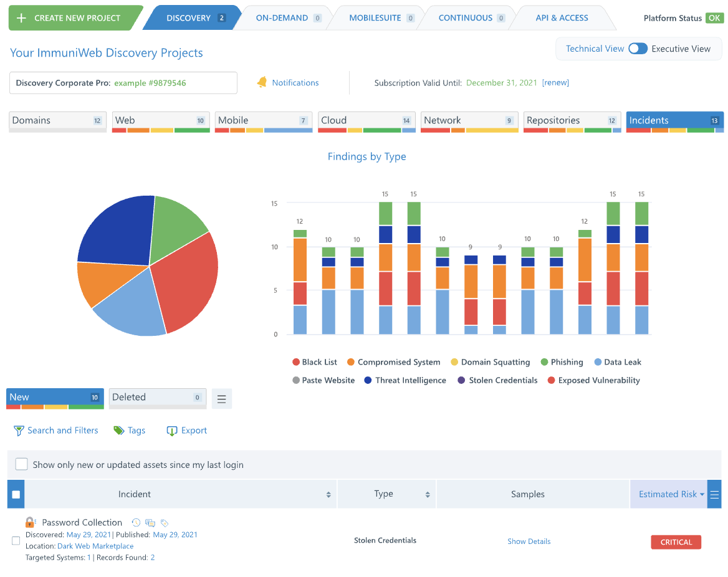Click the comments icon next to Password Collection
This screenshot has height=577, width=728.
pos(150,523)
